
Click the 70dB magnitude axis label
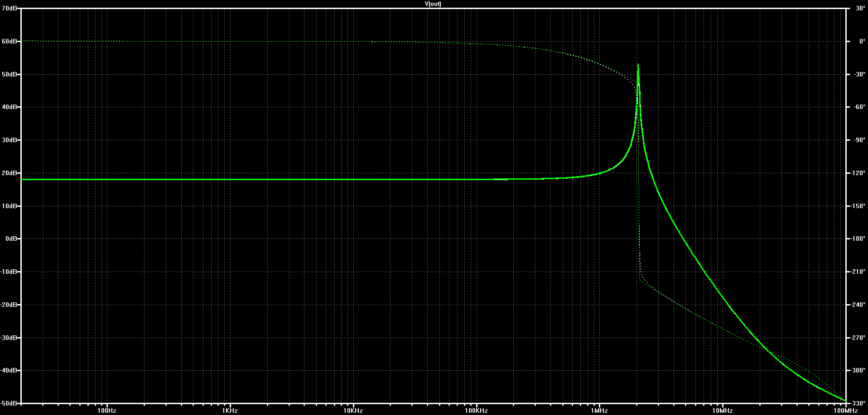coord(9,8)
